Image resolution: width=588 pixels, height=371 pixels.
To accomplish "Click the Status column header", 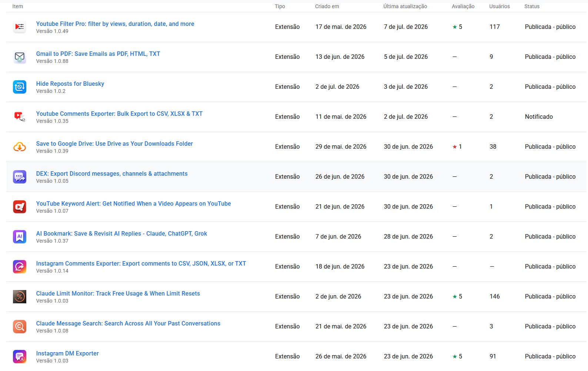I will 532,6.
